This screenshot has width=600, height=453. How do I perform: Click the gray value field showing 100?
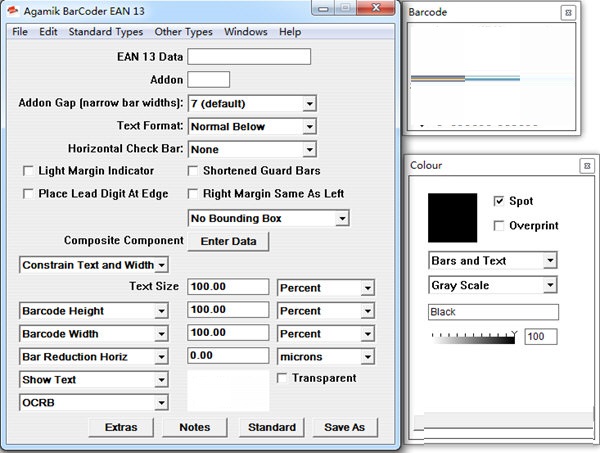pos(541,337)
